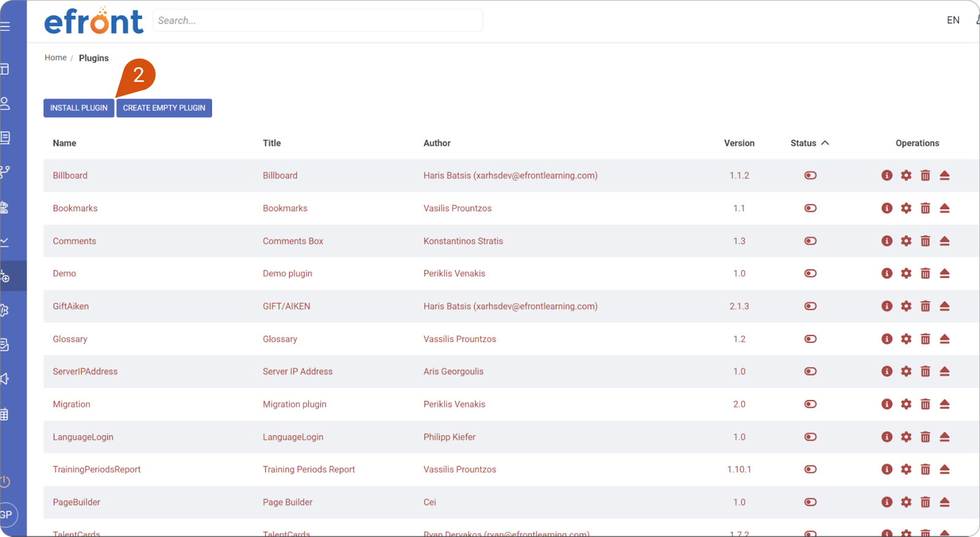Open the Glossary plugin name link

(70, 339)
